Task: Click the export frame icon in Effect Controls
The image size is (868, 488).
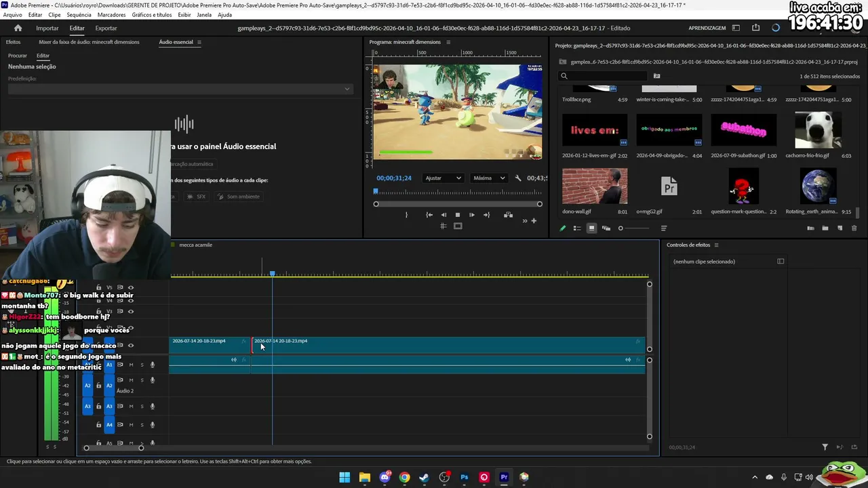Action: pyautogui.click(x=854, y=447)
